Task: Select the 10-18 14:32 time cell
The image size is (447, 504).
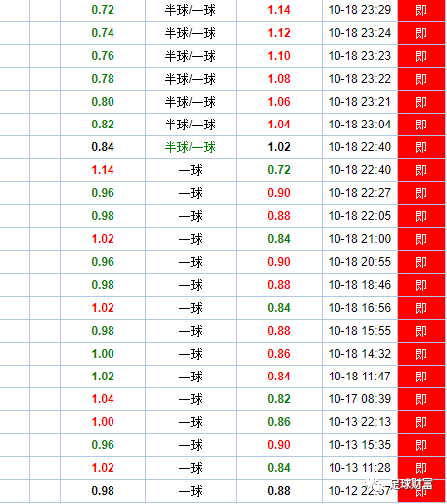Action: 359,354
